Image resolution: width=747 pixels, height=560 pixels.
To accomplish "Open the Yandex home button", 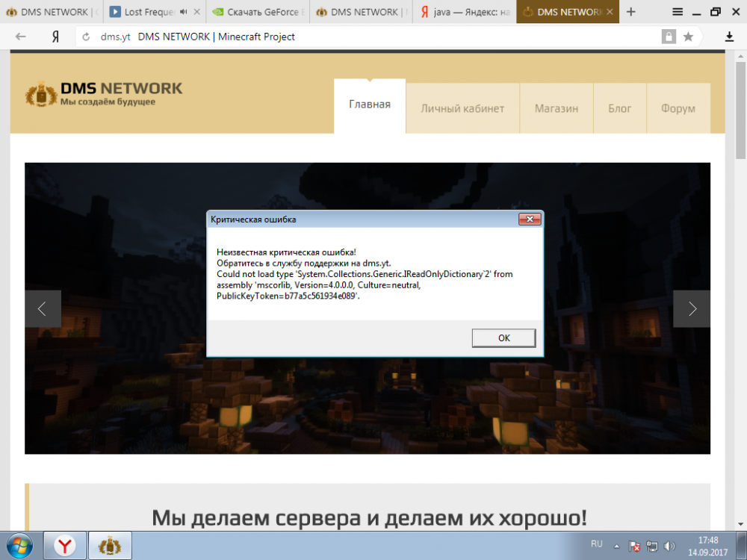I will tap(56, 37).
